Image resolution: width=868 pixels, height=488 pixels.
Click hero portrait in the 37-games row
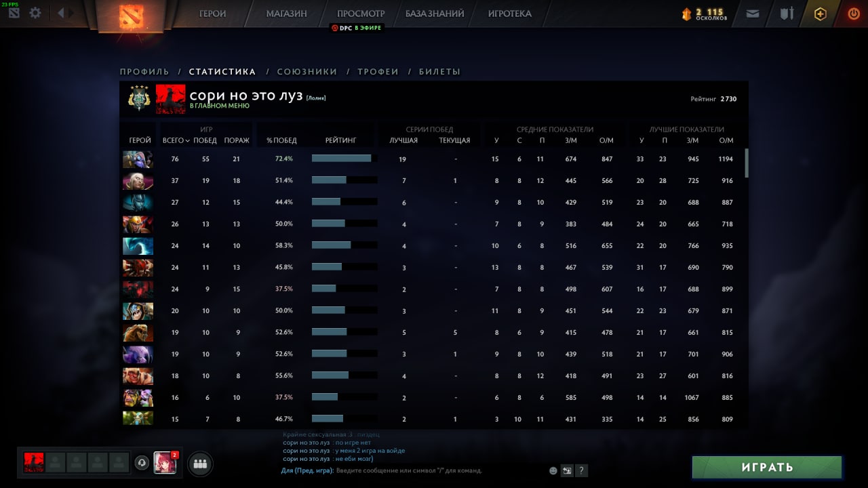coord(138,181)
